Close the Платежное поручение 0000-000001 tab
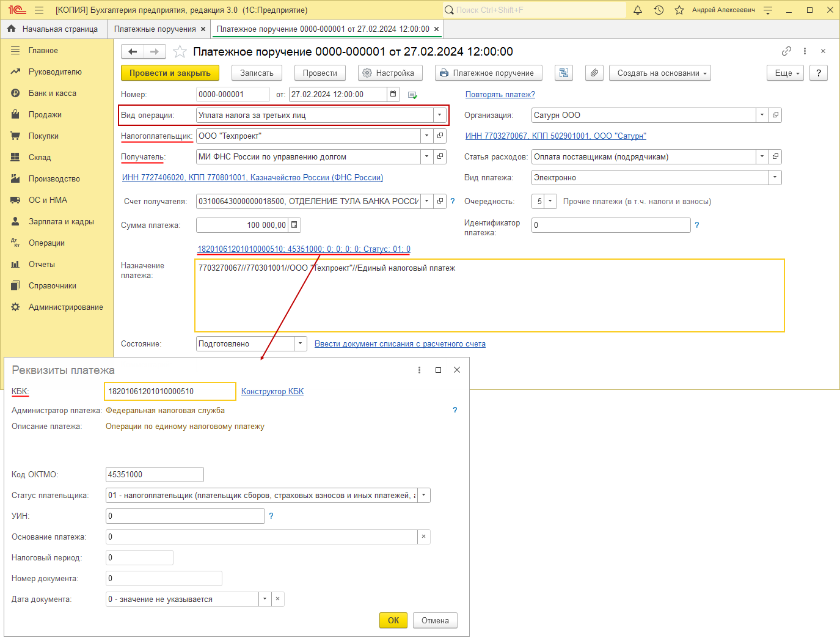This screenshot has height=638, width=840. [x=436, y=29]
